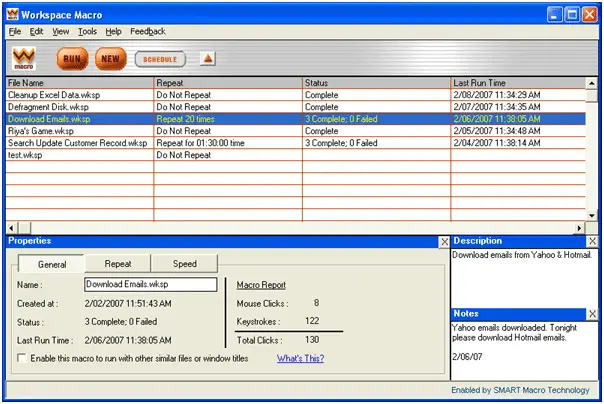Open the What's This? link
The width and height of the screenshot is (604, 404).
click(300, 358)
